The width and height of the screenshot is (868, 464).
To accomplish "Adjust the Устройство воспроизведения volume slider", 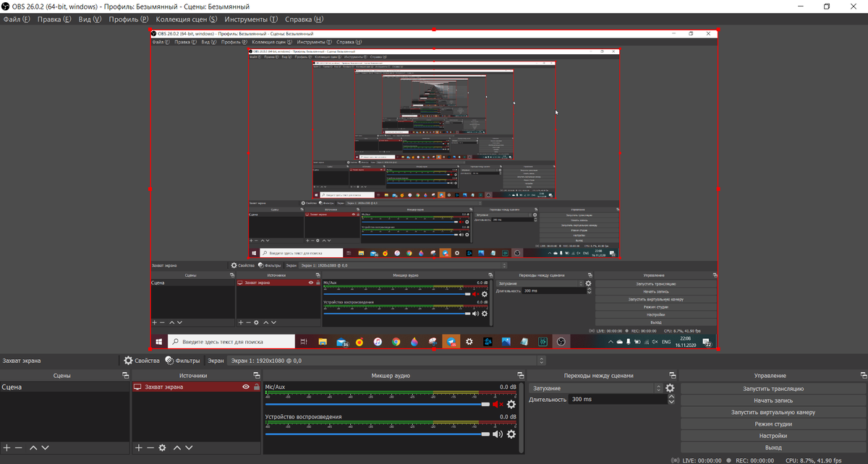I will coord(378,434).
